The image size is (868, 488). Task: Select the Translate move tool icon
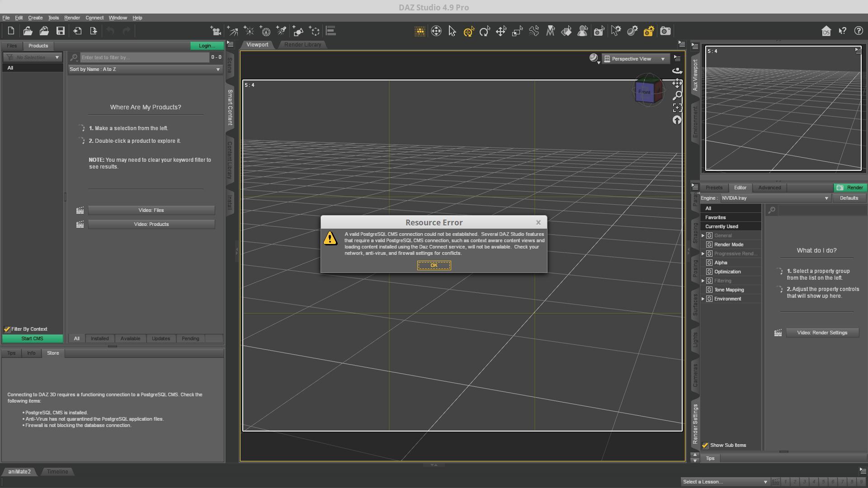(501, 31)
